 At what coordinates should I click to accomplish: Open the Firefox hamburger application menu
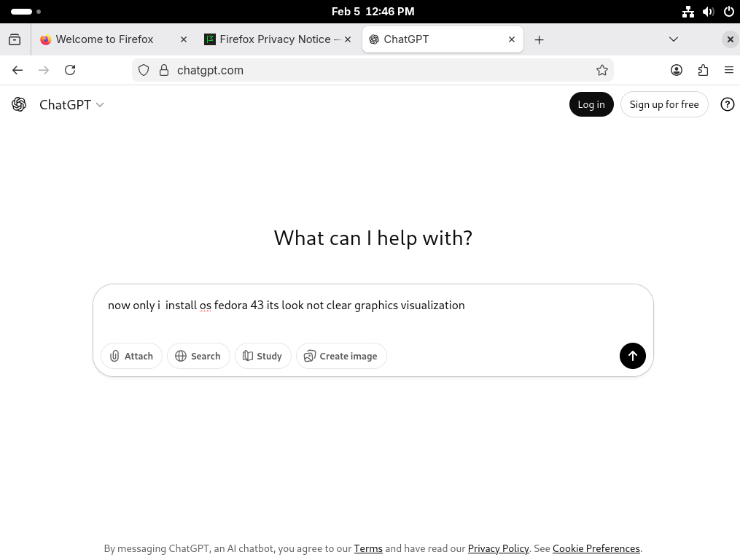click(x=728, y=70)
